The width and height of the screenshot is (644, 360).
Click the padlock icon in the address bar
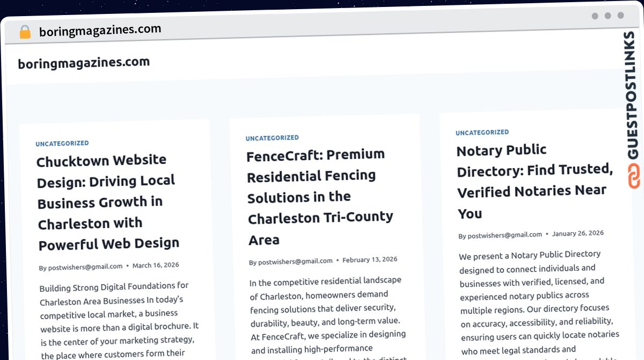point(25,32)
